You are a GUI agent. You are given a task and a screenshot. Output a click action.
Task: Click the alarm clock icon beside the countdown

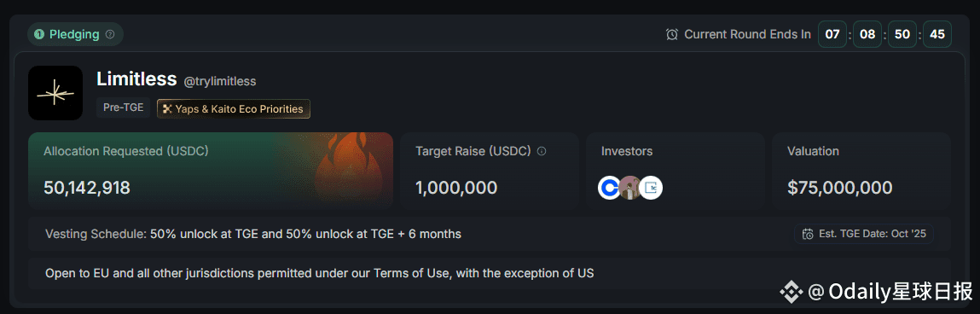[x=672, y=34]
